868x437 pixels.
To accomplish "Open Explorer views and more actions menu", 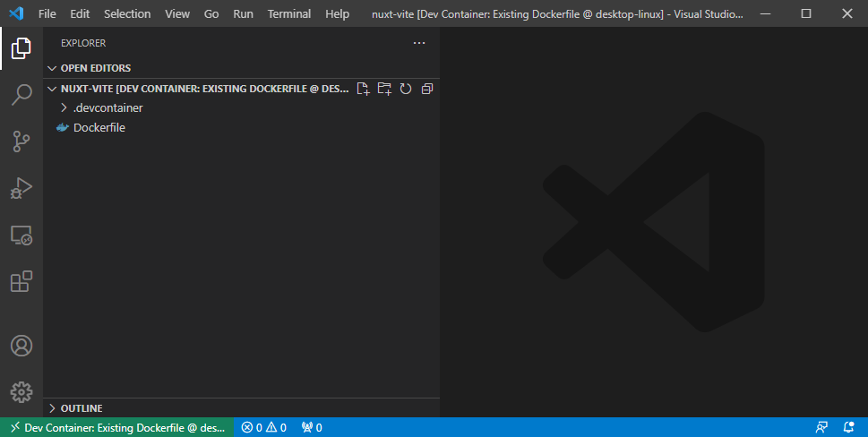I will pos(419,43).
